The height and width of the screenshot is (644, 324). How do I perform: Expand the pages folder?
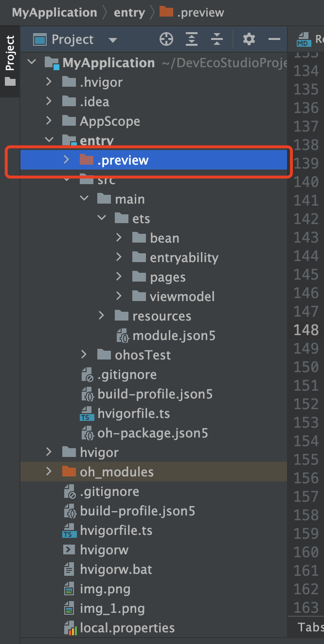(x=119, y=277)
